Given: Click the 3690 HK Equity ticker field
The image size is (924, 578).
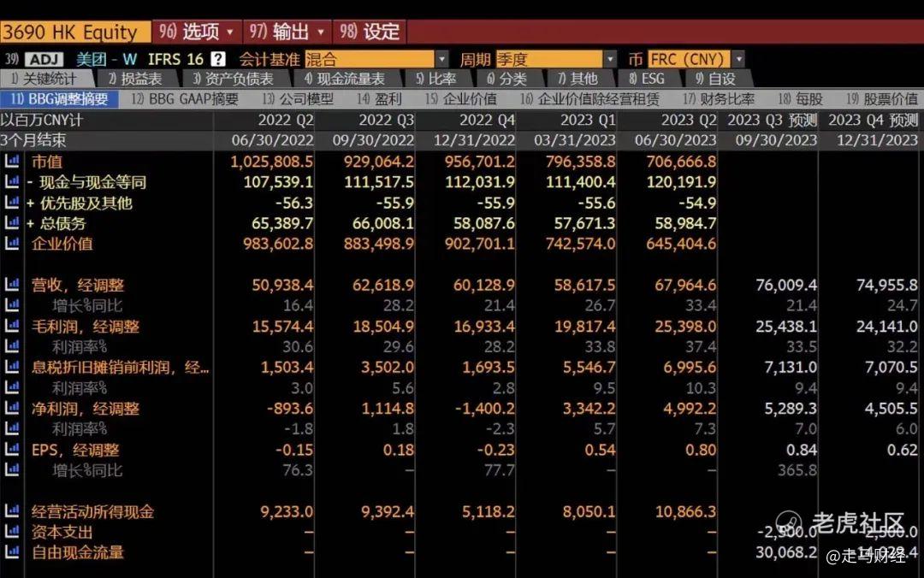Looking at the screenshot, I should coord(74,32).
